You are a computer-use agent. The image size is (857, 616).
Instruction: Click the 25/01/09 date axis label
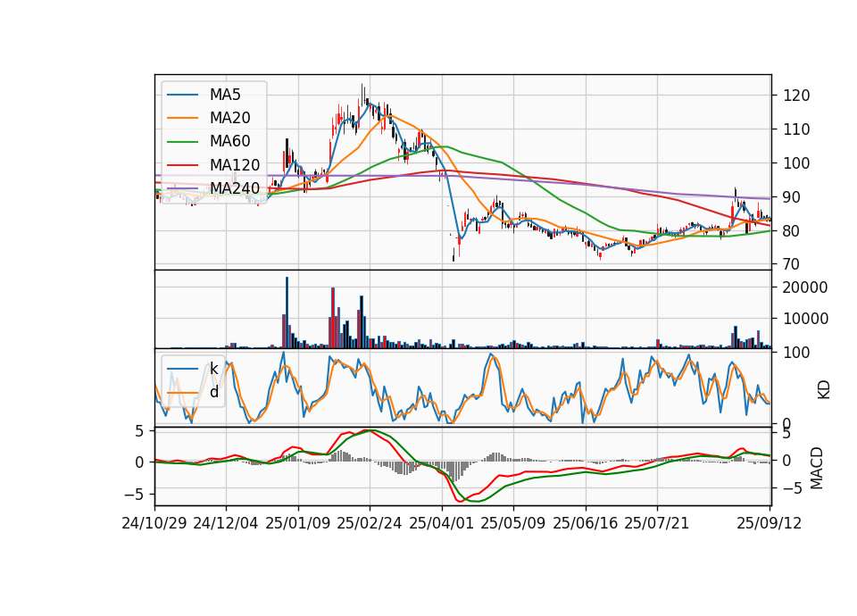click(298, 523)
